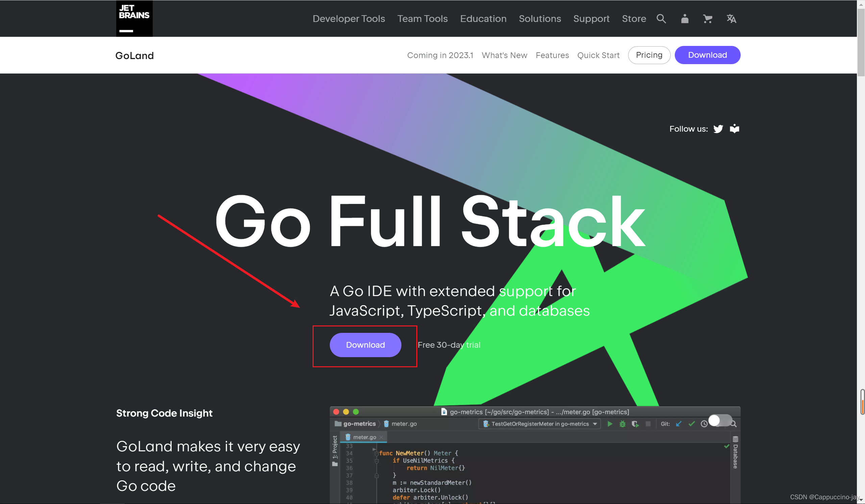Open the Features link
Viewport: 865px width, 504px height.
pyautogui.click(x=552, y=55)
